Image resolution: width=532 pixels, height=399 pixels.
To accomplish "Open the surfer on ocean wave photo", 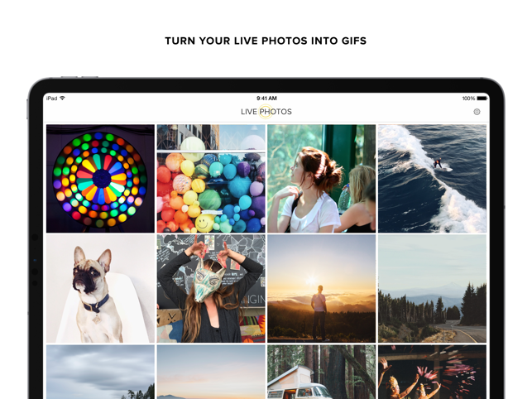I will 432,179.
